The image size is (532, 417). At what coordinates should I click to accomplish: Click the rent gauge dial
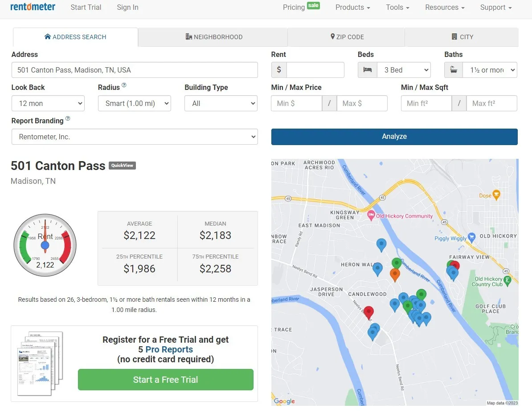pyautogui.click(x=45, y=245)
